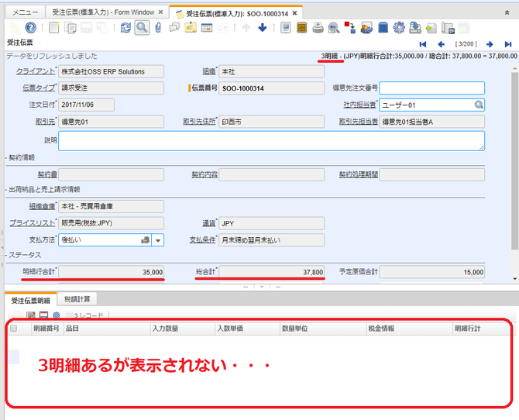
Task: Click the 入力数量 column header
Action: point(182,329)
